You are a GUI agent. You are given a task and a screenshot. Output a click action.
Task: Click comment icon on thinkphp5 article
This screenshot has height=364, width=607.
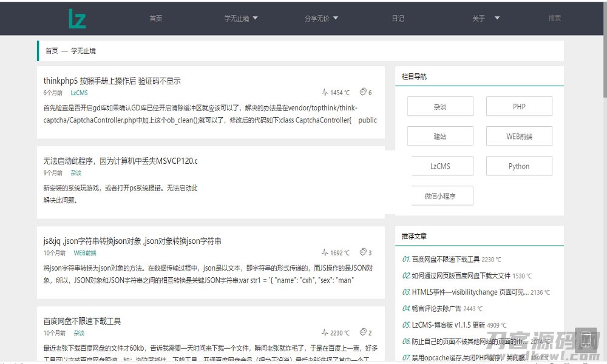pos(363,92)
